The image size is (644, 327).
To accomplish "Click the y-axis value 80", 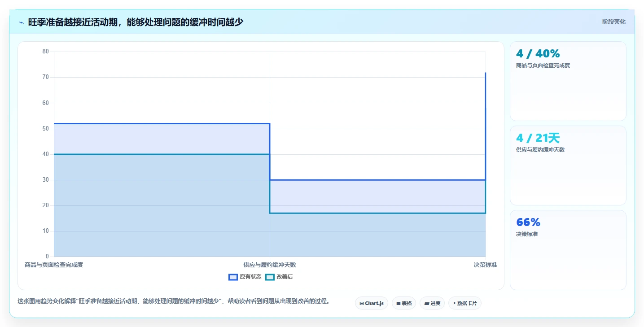I will [x=45, y=52].
